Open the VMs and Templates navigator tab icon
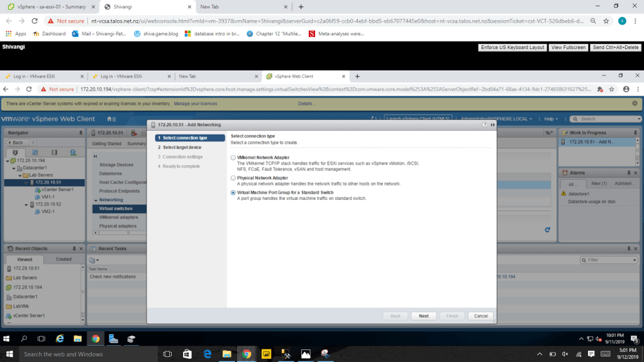Screen dimensions: 644x362 [35, 152]
